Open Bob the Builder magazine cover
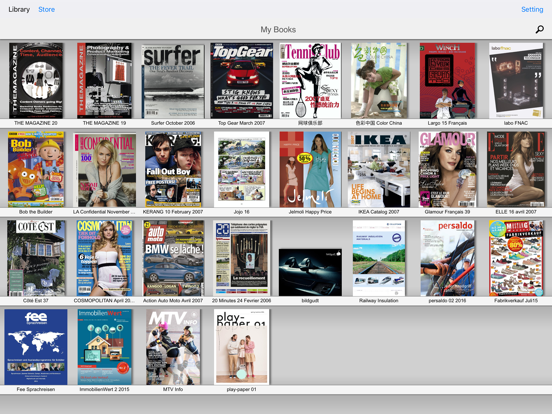Viewport: 552px width, 414px height. (x=36, y=169)
